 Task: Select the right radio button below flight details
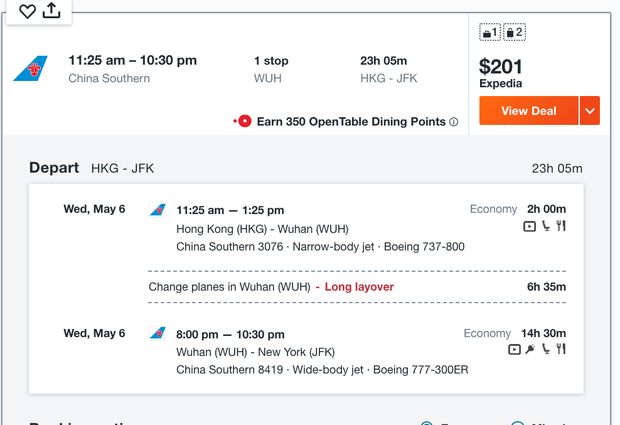point(518,422)
